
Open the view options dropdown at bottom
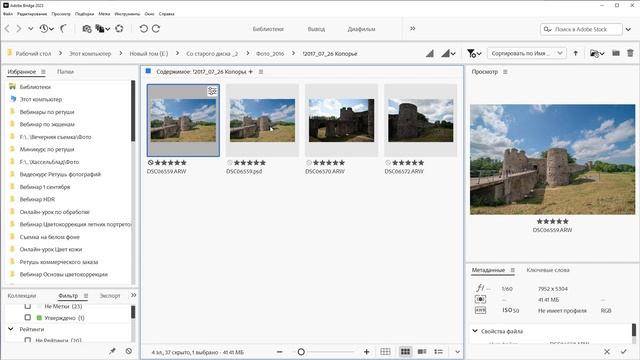pos(458,352)
